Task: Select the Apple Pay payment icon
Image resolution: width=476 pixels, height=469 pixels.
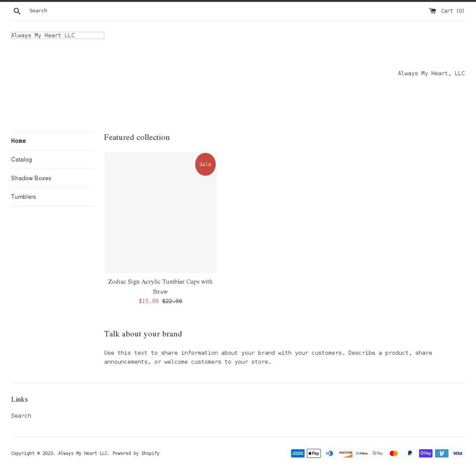Action: click(x=313, y=453)
